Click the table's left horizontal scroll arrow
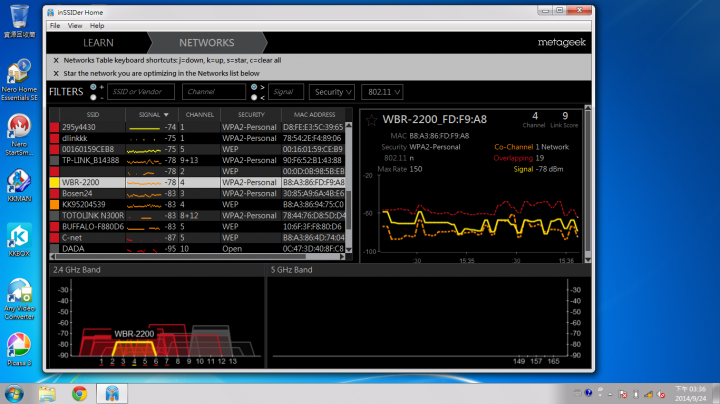Image resolution: width=720 pixels, height=404 pixels. point(52,257)
